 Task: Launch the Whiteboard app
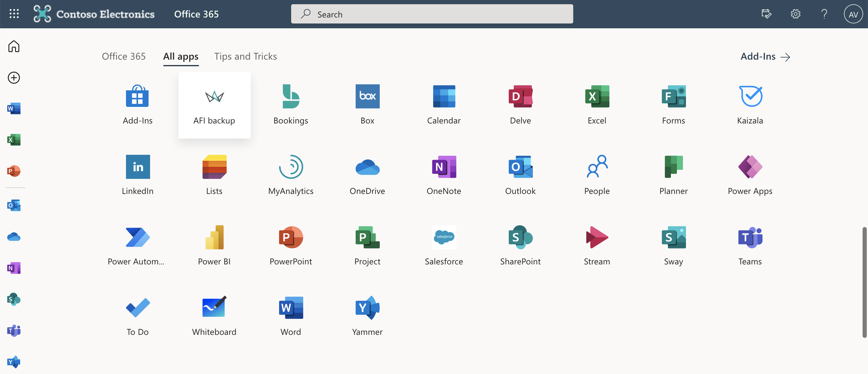click(x=214, y=316)
